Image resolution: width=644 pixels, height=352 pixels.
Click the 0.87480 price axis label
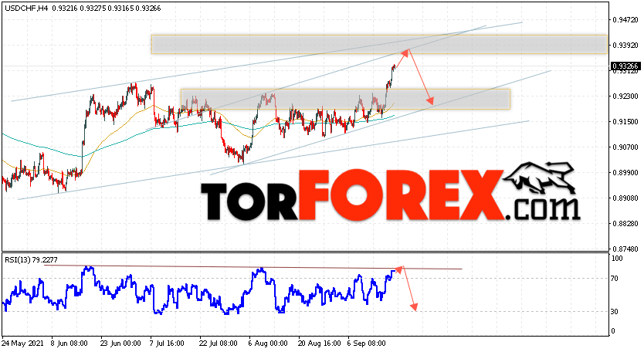coord(625,249)
